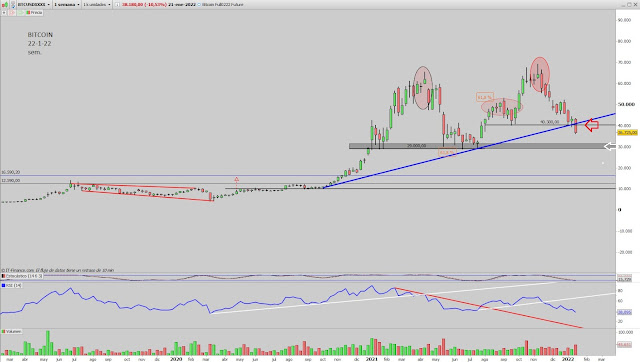Click the 2022 year label on time axis
The image size is (640, 362).
[x=568, y=359]
